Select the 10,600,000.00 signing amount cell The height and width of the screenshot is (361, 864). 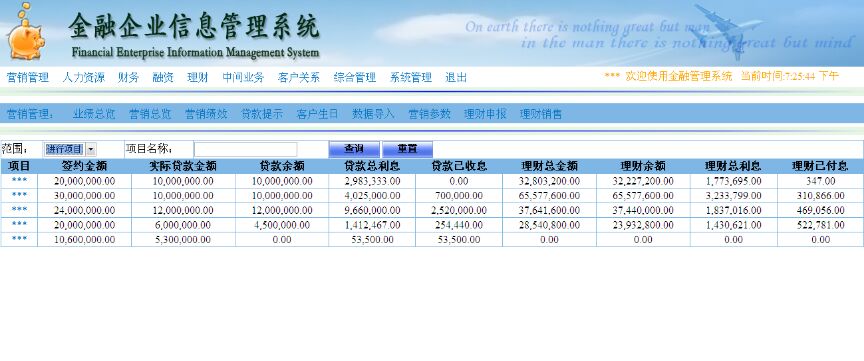tap(84, 239)
